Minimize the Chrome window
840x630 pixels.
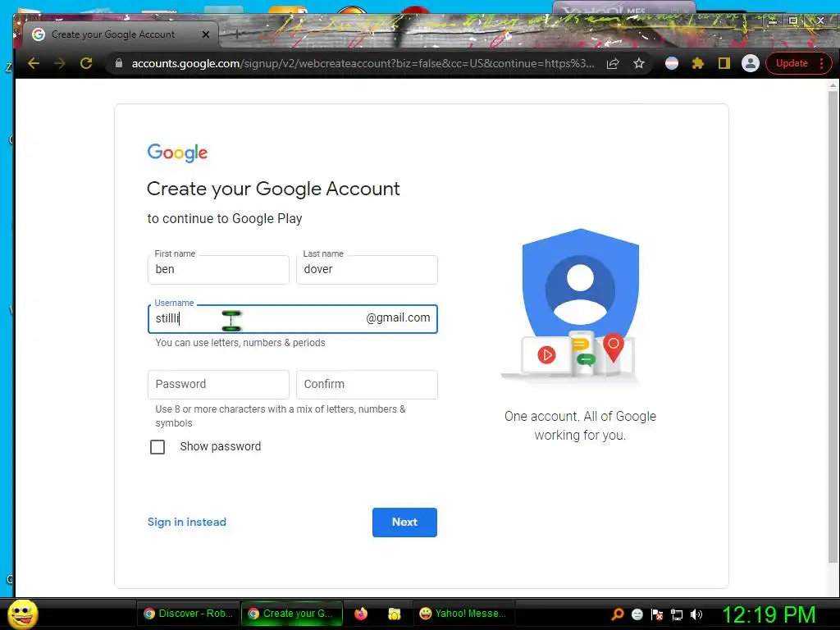(772, 21)
